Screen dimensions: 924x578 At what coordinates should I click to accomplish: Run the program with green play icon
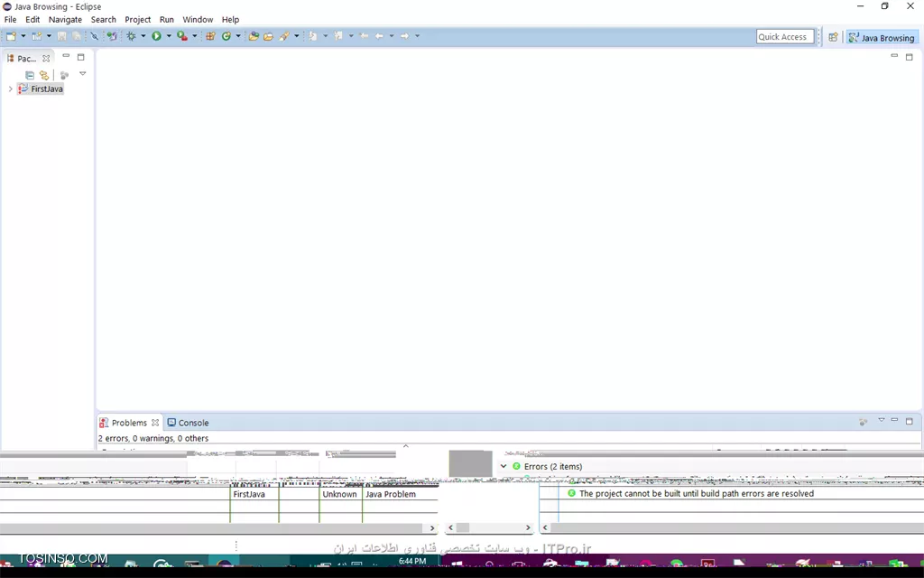156,36
